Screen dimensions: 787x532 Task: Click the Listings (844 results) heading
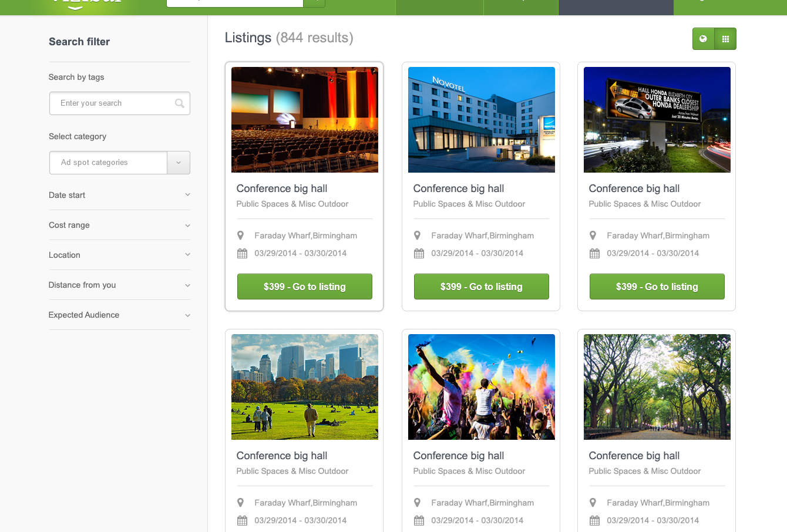[x=289, y=38]
